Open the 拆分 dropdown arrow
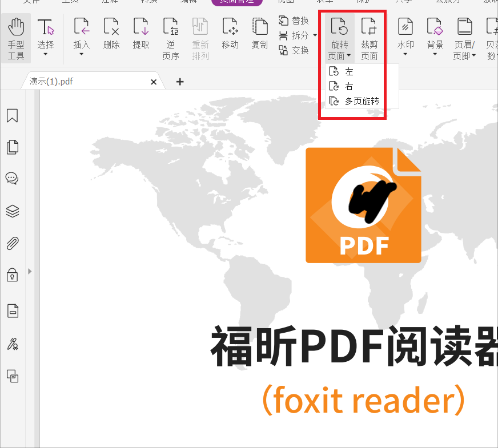 [315, 34]
